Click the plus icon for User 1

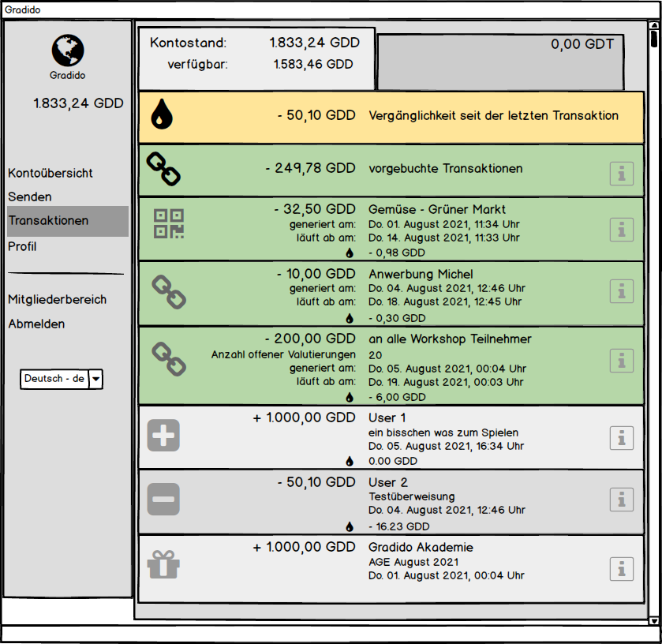(x=163, y=435)
